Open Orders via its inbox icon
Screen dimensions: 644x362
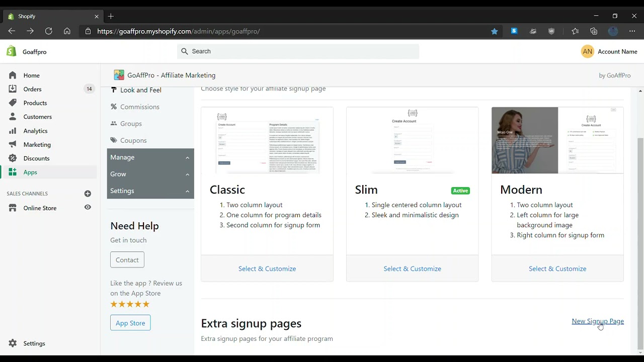click(13, 89)
